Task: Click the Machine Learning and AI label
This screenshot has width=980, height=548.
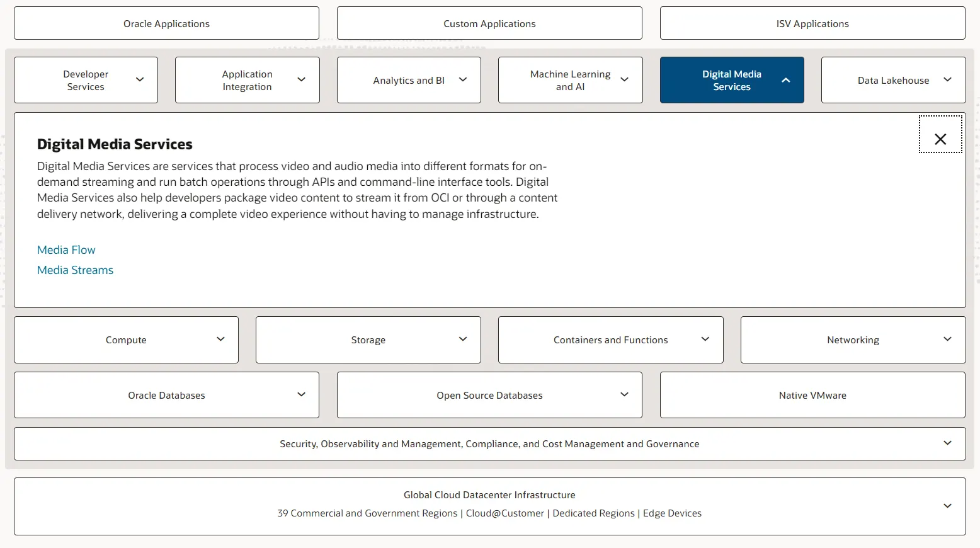Action: tap(570, 81)
